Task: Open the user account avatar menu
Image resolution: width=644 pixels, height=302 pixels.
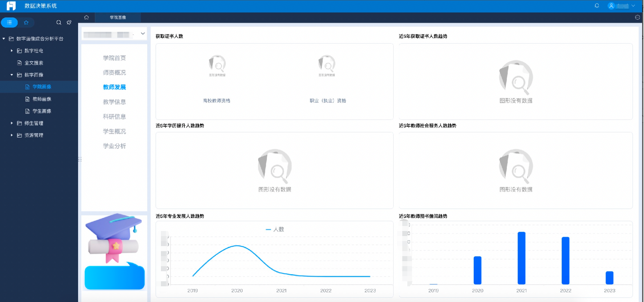Action: 611,6
